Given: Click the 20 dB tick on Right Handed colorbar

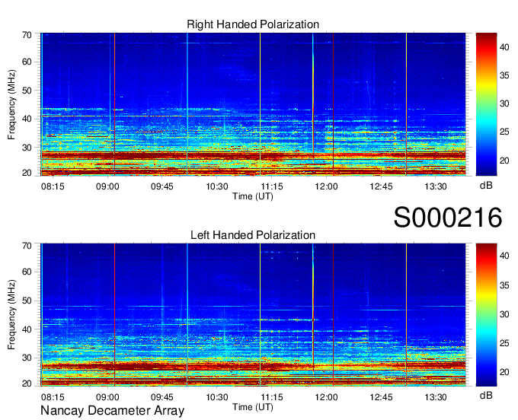Looking at the screenshot, I should tap(504, 161).
